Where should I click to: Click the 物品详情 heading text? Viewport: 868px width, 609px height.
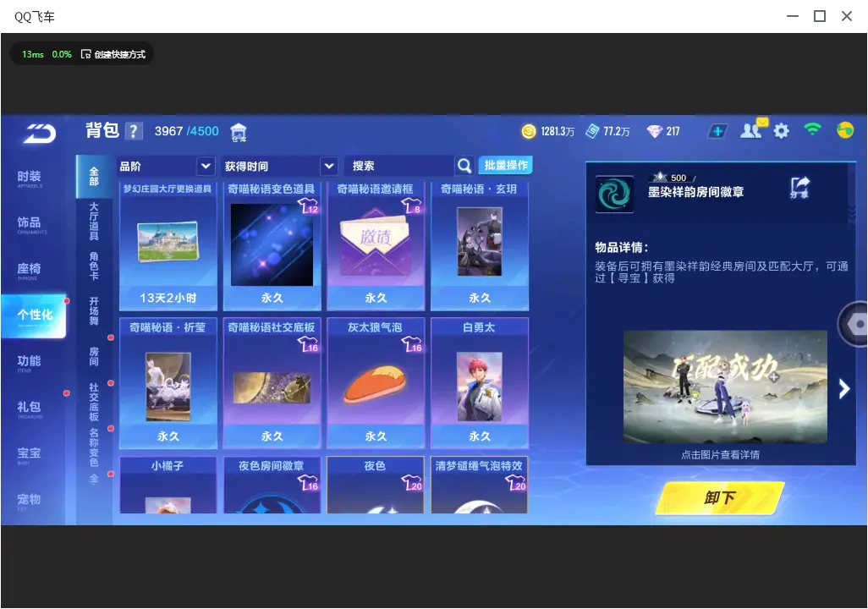[x=622, y=247]
